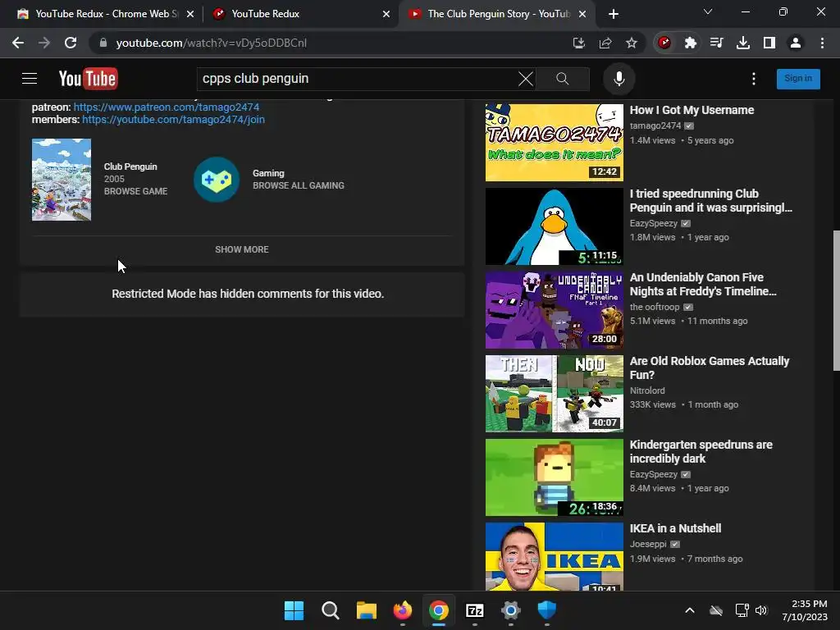Open Undeniably Canon FNaF Timeline thumbnail
840x630 pixels.
[x=554, y=309]
